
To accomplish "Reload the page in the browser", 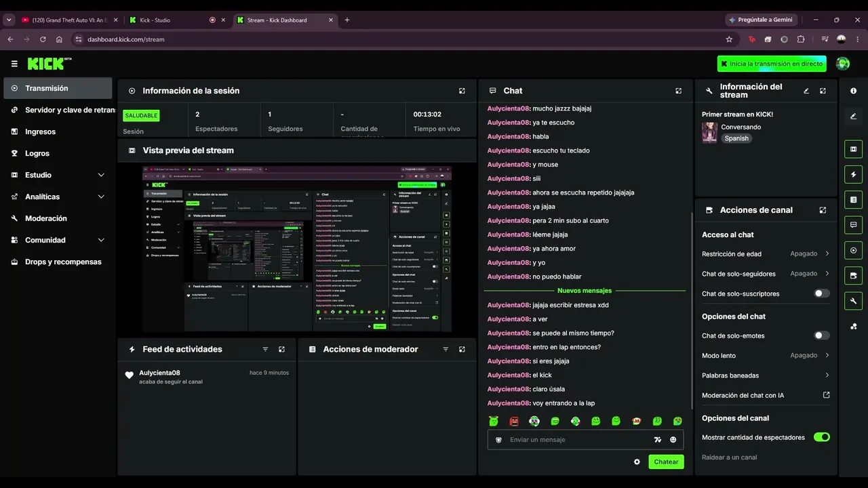I will [43, 39].
